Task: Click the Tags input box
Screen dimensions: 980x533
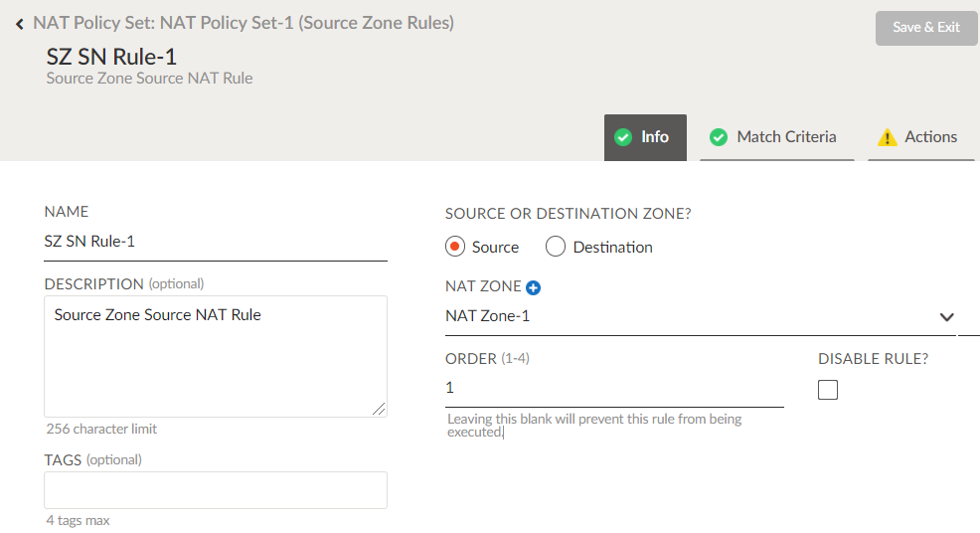Action: pyautogui.click(x=215, y=490)
